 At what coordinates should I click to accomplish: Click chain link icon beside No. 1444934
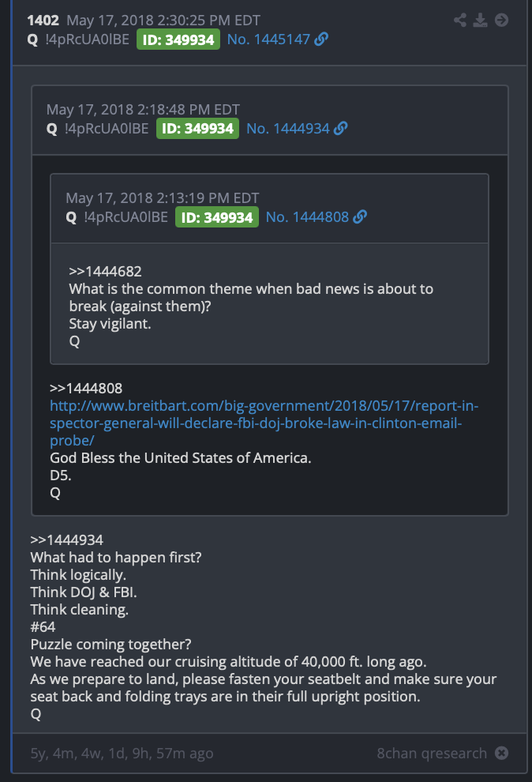pyautogui.click(x=341, y=128)
